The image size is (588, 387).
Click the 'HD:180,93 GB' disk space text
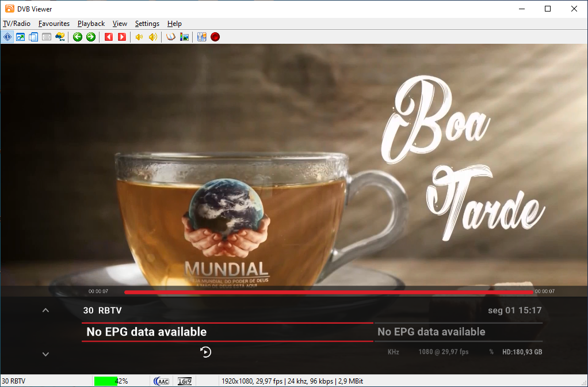click(x=522, y=352)
